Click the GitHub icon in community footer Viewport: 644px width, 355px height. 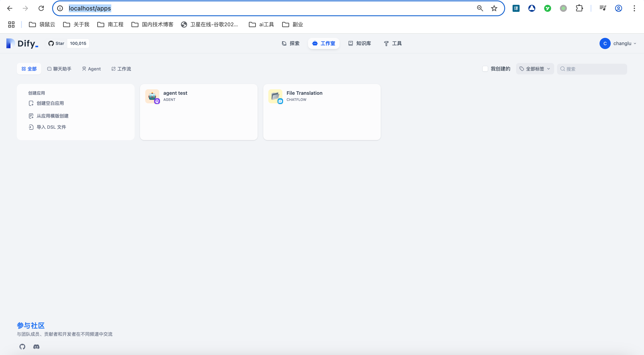pos(22,346)
